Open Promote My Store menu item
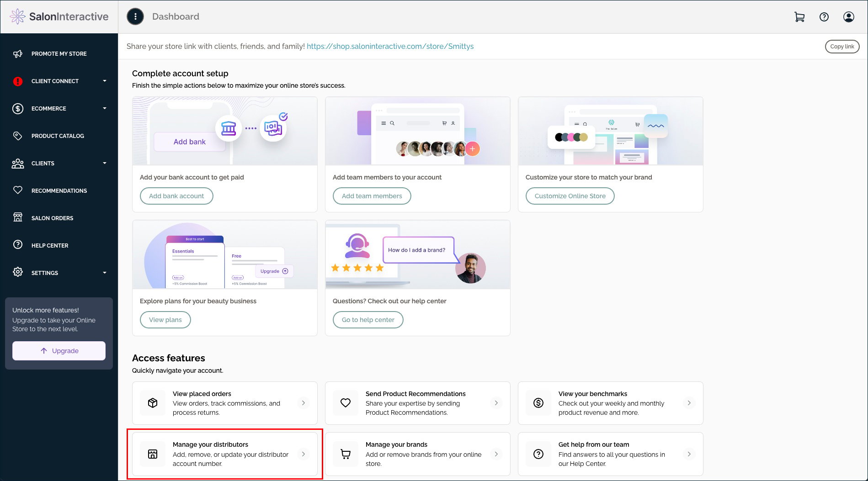 59,54
